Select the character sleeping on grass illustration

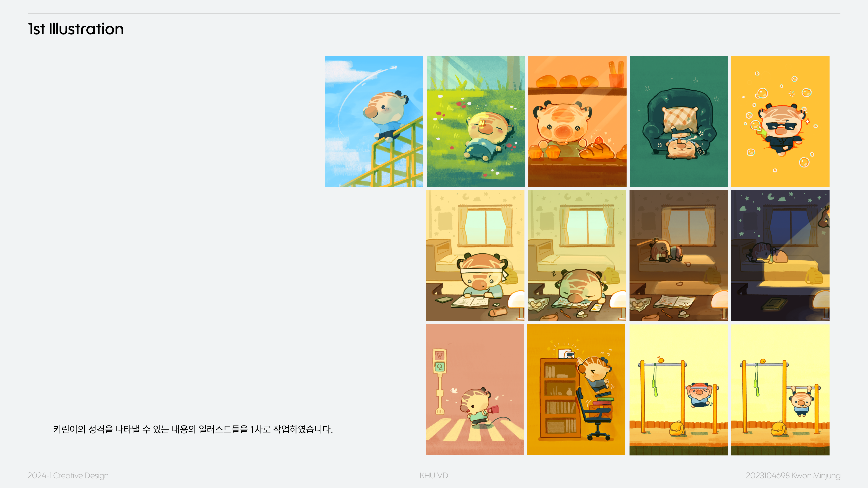(x=475, y=122)
